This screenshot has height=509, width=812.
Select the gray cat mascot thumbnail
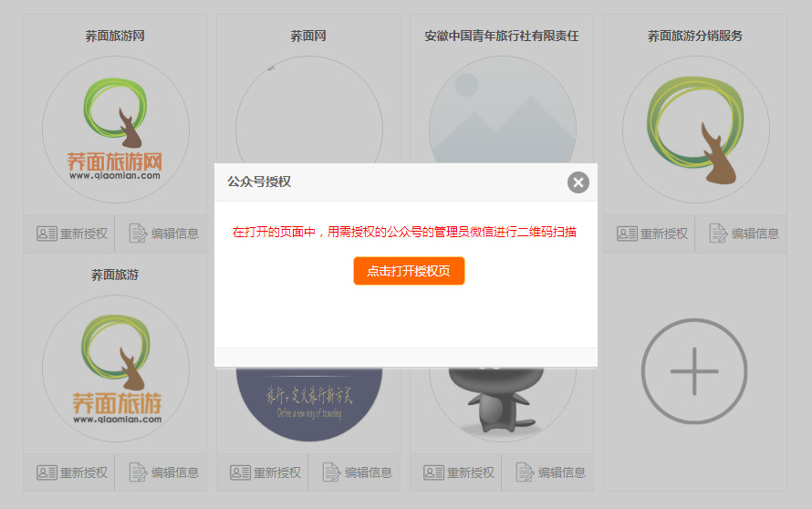tap(503, 404)
